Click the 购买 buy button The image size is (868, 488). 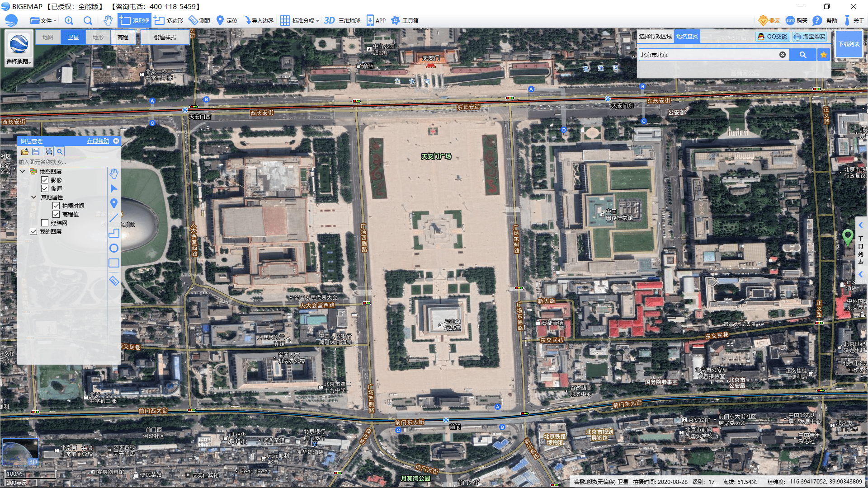coord(797,20)
